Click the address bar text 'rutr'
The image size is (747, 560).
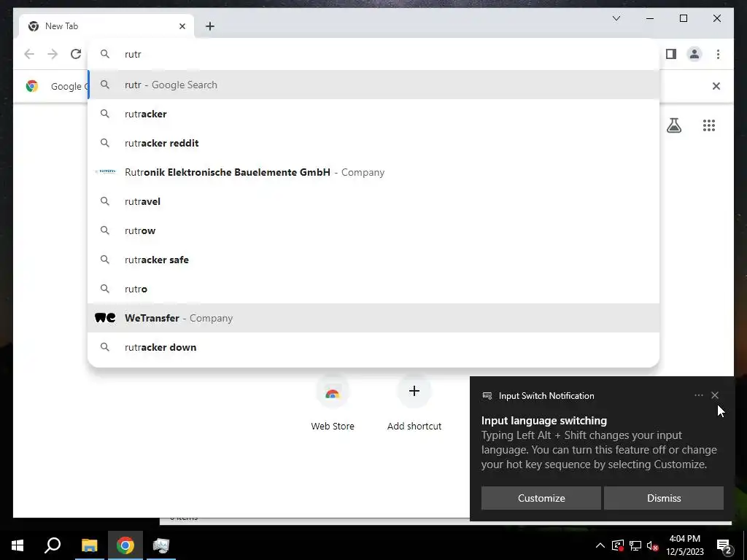pos(133,54)
